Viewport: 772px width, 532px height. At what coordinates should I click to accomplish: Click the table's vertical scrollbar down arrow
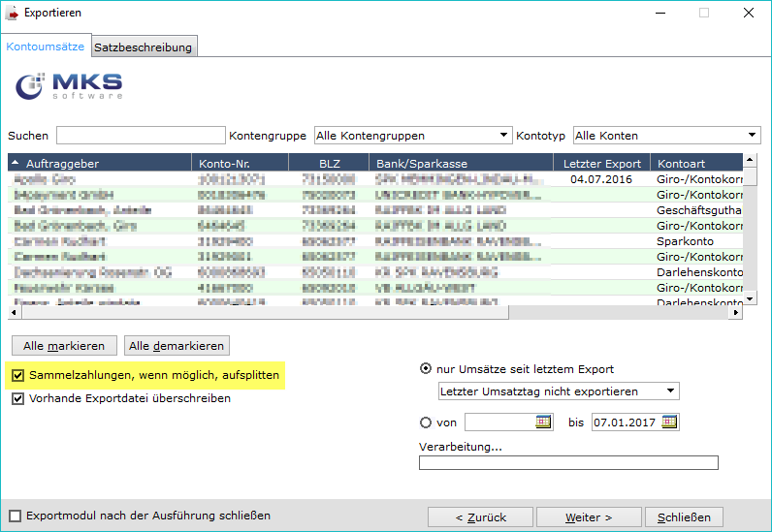pos(750,298)
